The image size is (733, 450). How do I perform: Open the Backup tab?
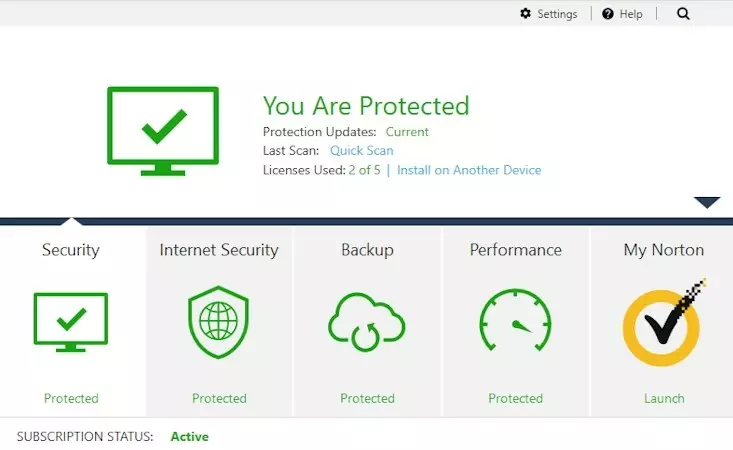[x=367, y=250]
